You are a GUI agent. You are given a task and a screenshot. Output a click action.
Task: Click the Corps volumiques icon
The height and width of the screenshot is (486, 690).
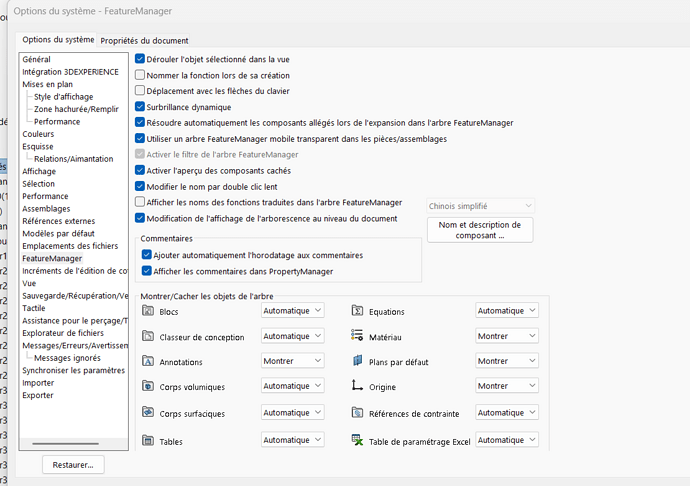[x=148, y=386]
